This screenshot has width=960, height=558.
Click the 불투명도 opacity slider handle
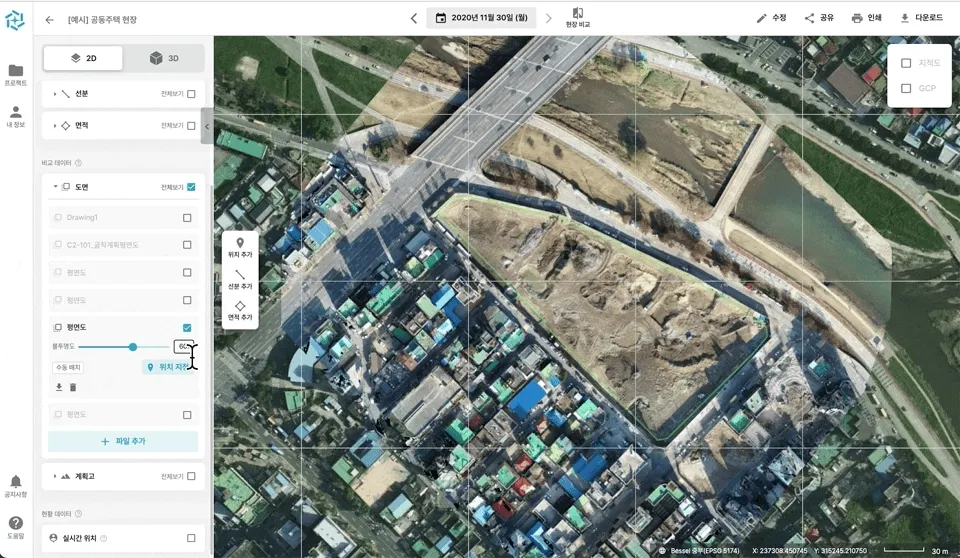click(x=133, y=347)
